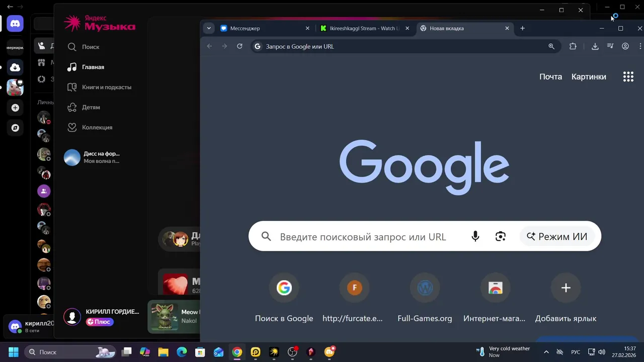Open the purple group DM avatar

click(44, 191)
